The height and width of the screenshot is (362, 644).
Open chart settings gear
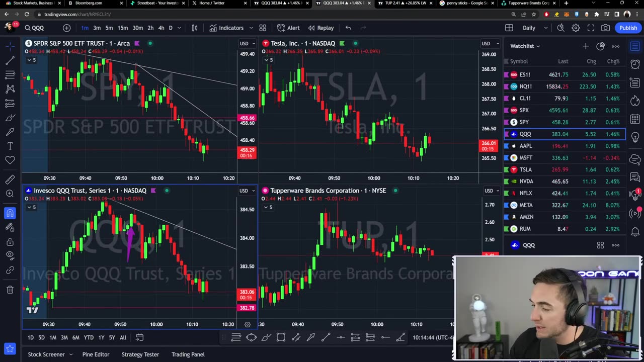click(x=576, y=28)
